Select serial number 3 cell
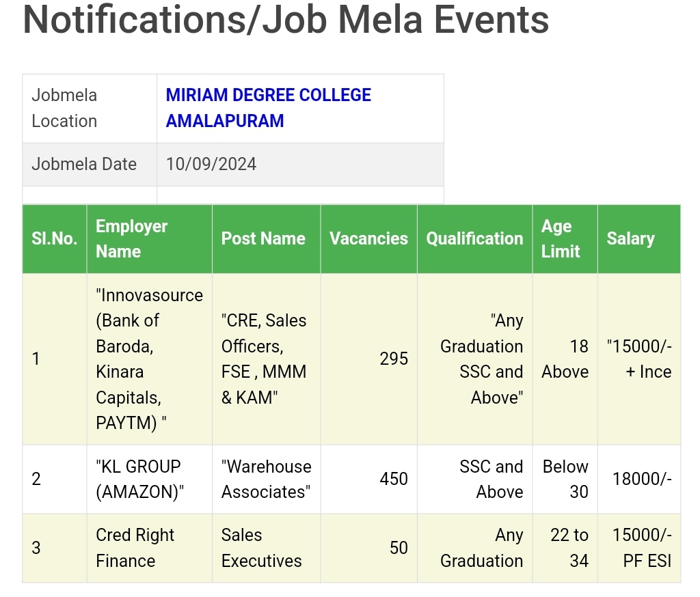This screenshot has width=700, height=597. 55,548
